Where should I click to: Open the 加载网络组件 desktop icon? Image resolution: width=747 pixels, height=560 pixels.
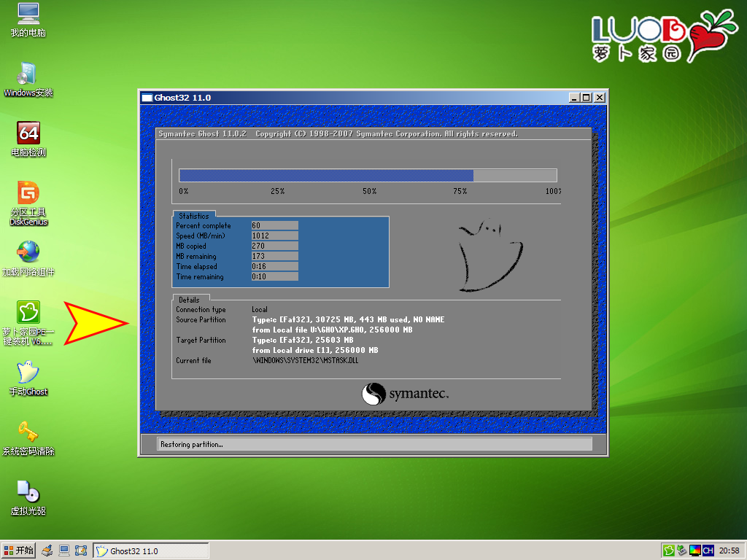coord(28,252)
